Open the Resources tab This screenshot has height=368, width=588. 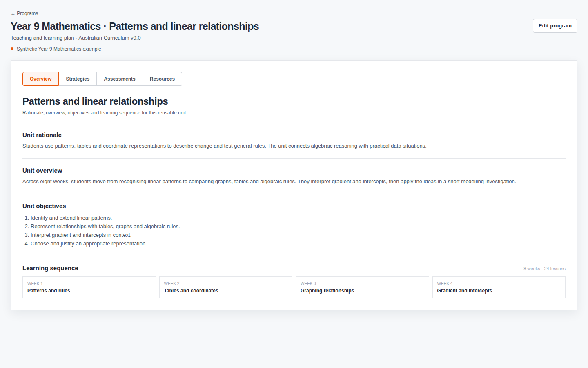(x=162, y=79)
